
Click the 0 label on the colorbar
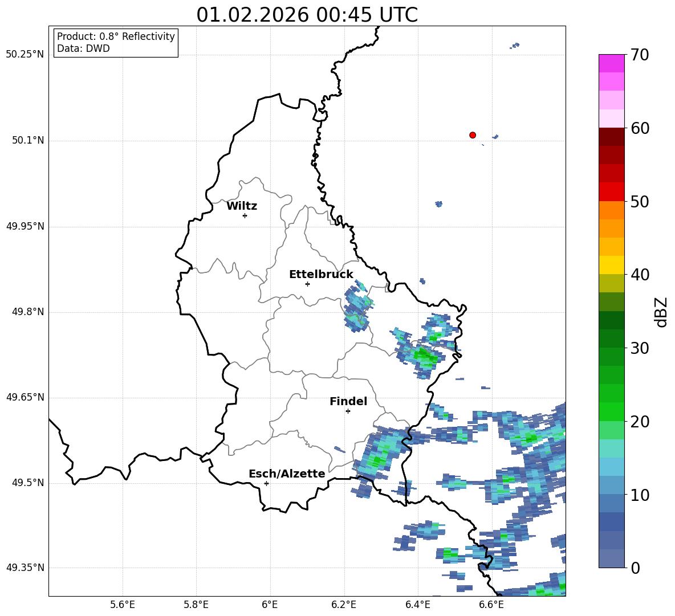635,568
